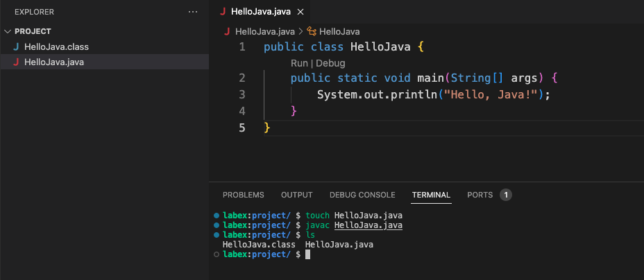Viewport: 644px width, 280px height.
Task: Close the HelloJava.java editor tab
Action: tap(300, 12)
